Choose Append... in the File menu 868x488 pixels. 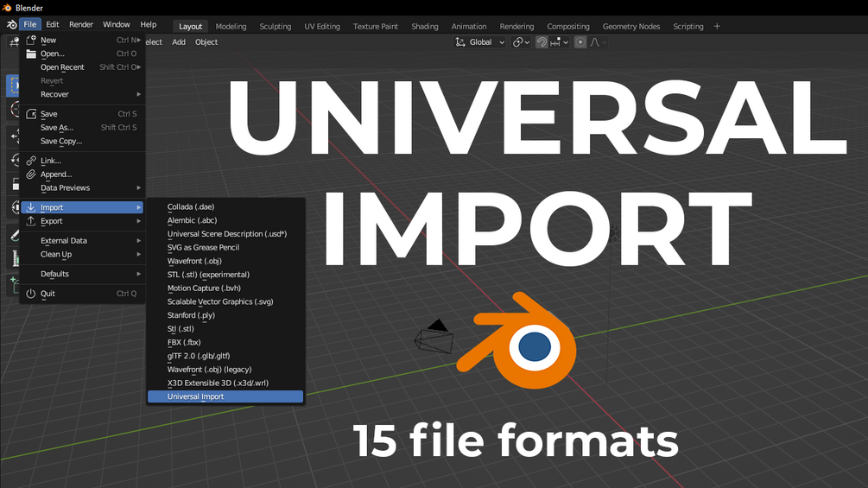pos(82,174)
